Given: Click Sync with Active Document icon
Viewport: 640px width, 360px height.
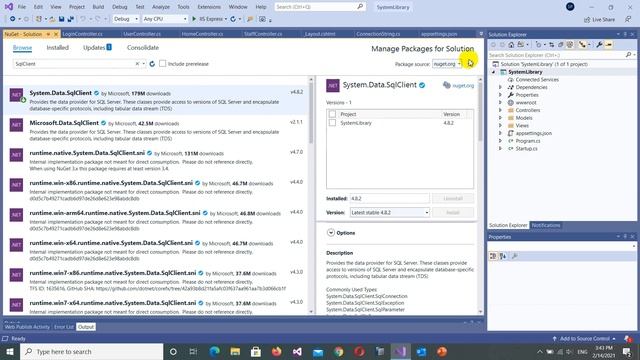Looking at the screenshot, I should (x=551, y=45).
